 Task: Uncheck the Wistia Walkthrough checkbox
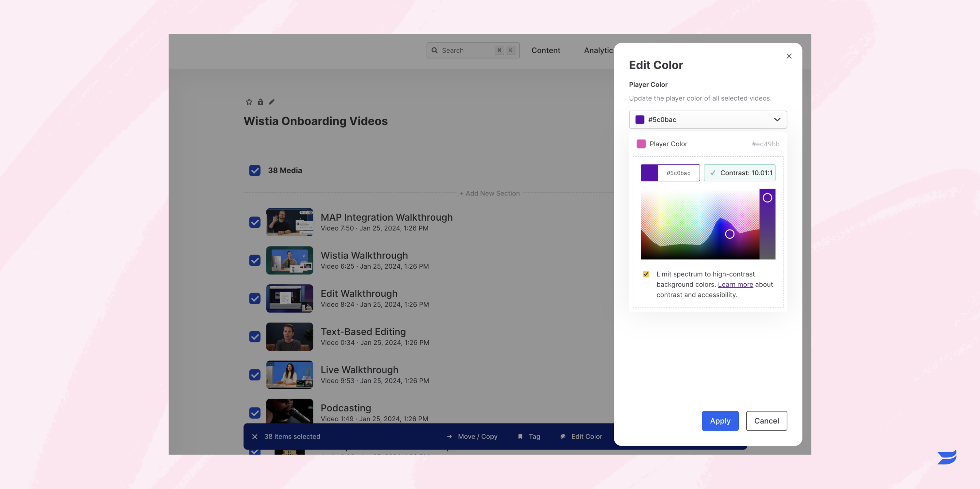point(255,261)
